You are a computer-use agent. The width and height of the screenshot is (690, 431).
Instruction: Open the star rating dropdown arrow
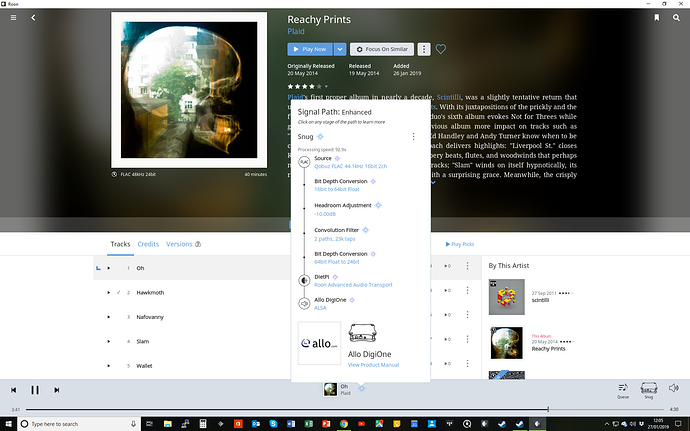[326, 86]
